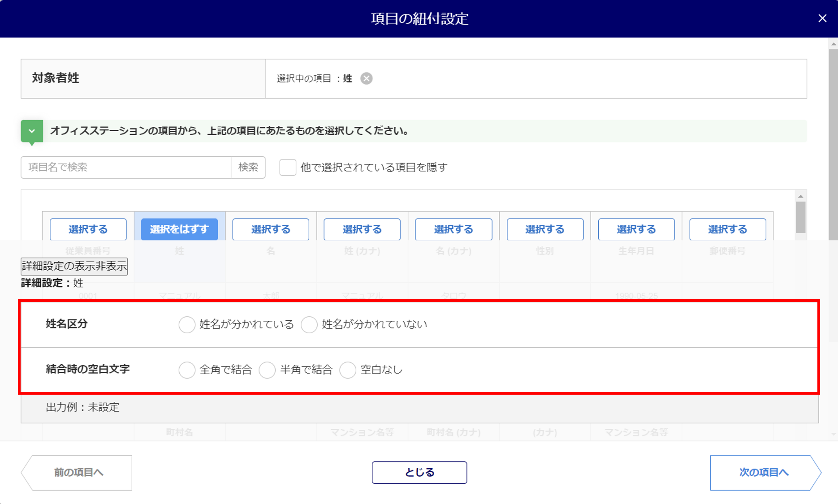Collapse the green chevron instruction banner
The width and height of the screenshot is (838, 504).
(32, 131)
